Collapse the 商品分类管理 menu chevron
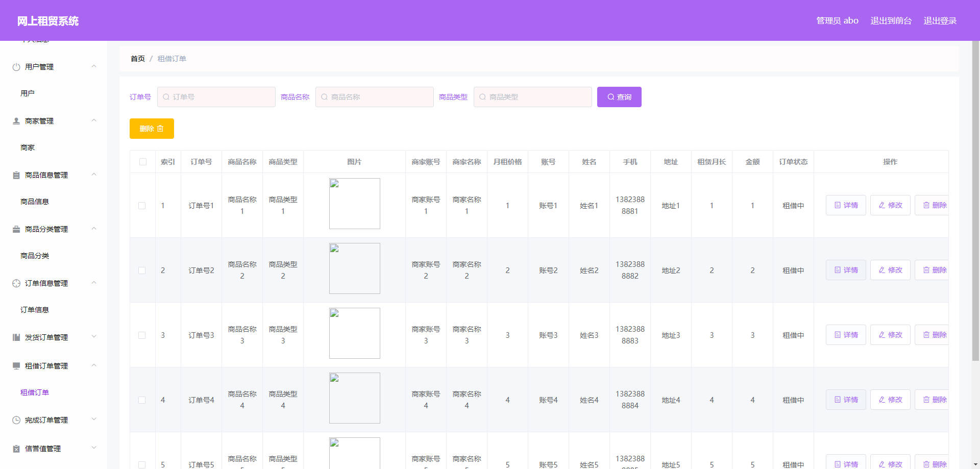This screenshot has width=980, height=469. tap(94, 229)
